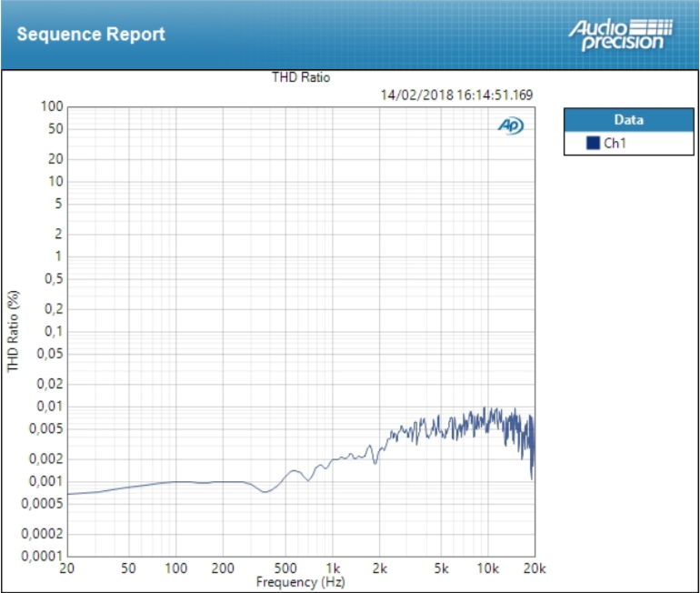Click the 100 label atop the Y axis

(x=51, y=106)
